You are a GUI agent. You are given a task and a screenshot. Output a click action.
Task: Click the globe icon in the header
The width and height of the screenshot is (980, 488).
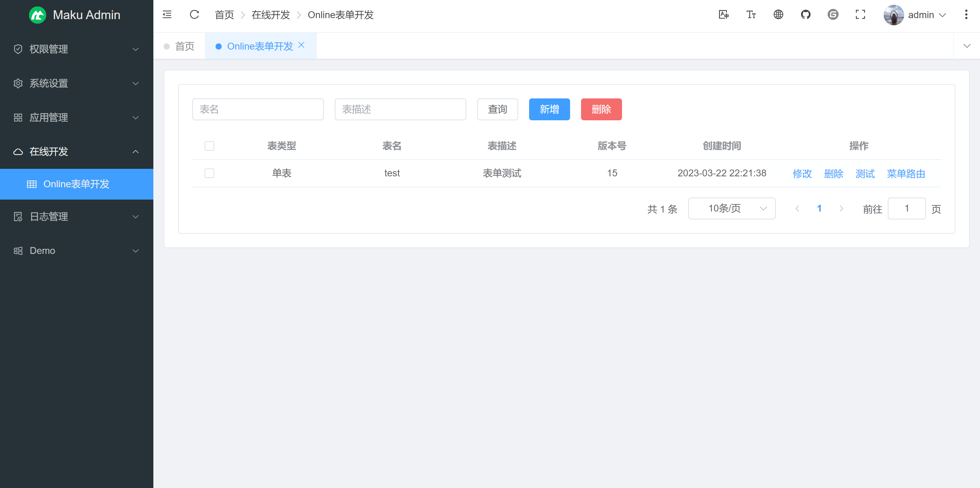[778, 14]
